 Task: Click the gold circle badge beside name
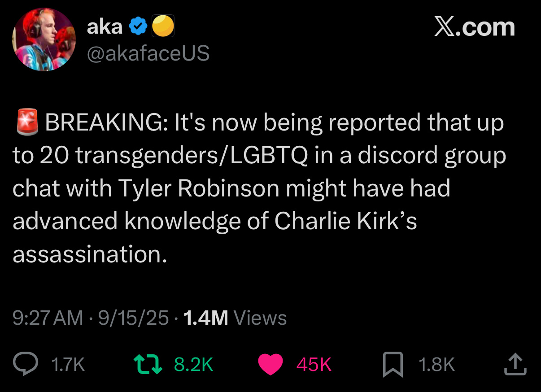(x=163, y=28)
